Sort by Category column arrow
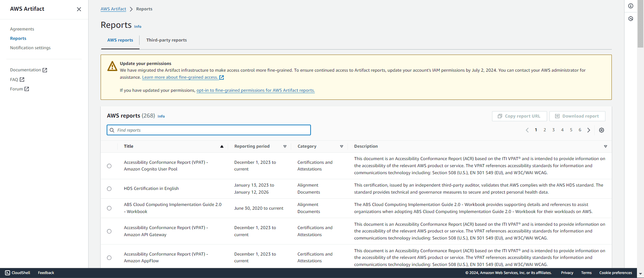This screenshot has width=644, height=278. 341,146
